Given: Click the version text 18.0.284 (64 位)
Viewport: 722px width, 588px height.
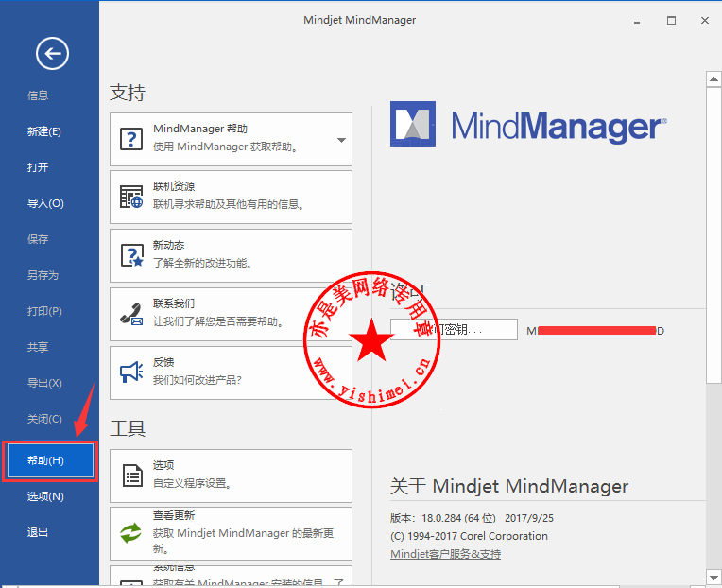Looking at the screenshot, I should [x=458, y=518].
